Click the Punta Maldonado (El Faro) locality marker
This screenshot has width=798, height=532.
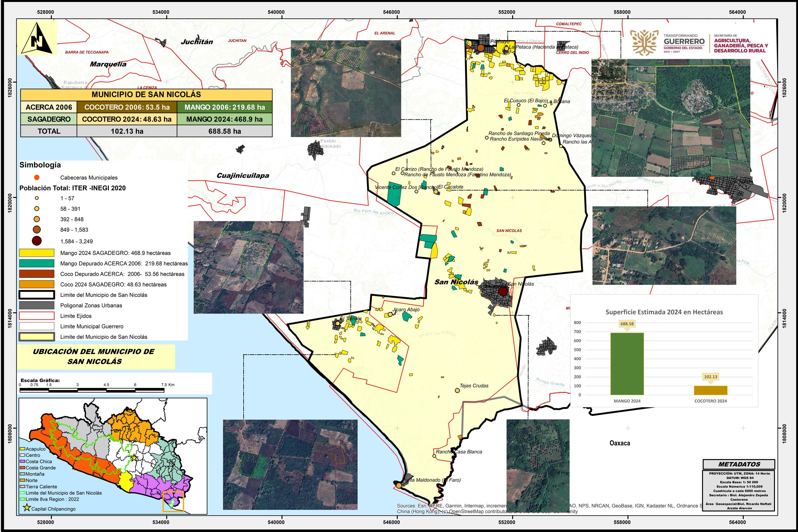tap(399, 486)
